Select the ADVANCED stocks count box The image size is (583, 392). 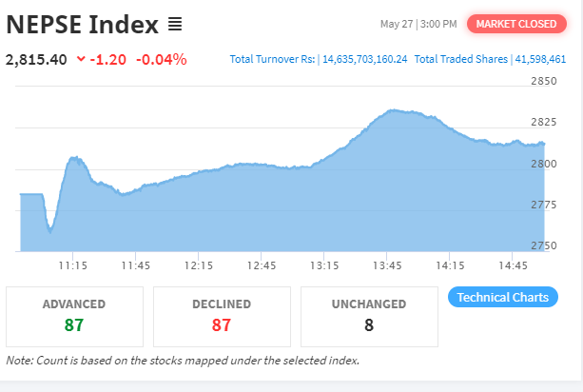click(74, 317)
